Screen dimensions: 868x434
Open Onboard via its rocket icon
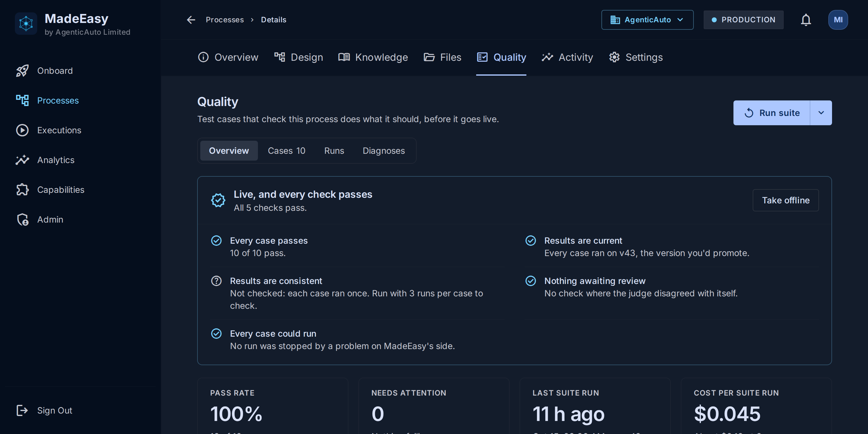pos(22,71)
